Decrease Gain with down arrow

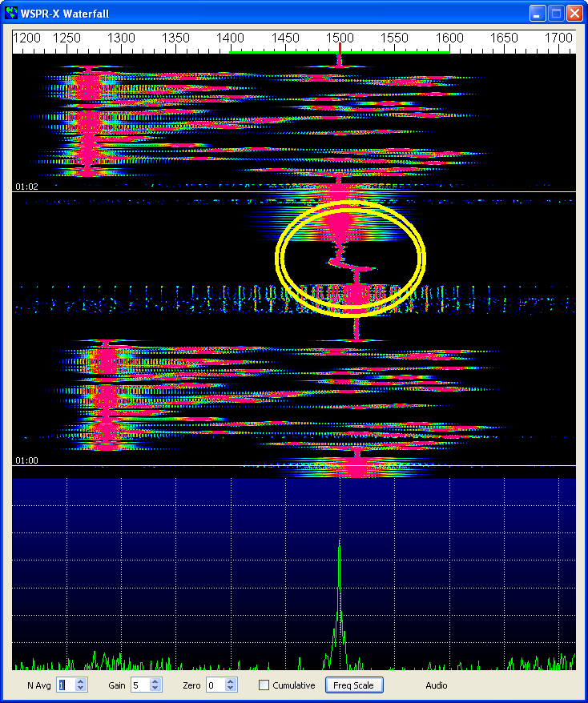pos(155,689)
